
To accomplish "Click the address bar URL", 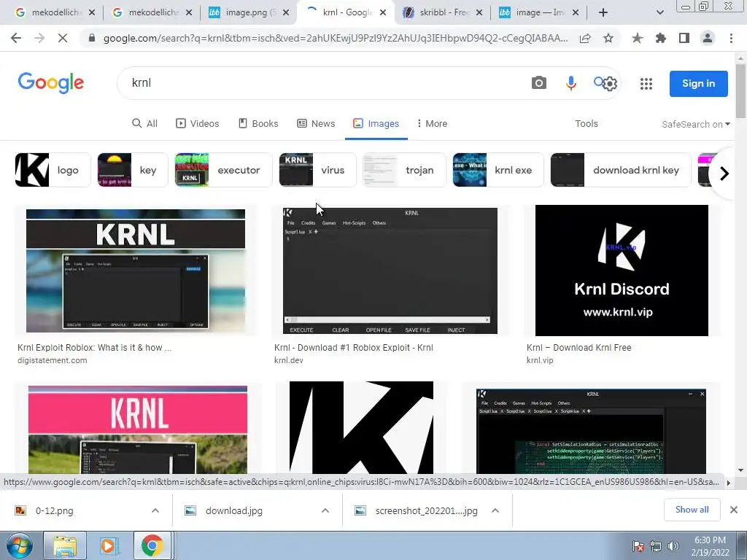I will point(335,38).
